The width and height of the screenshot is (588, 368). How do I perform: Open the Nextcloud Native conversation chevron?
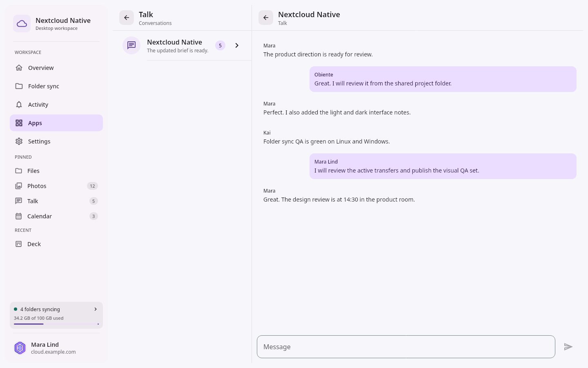click(237, 45)
